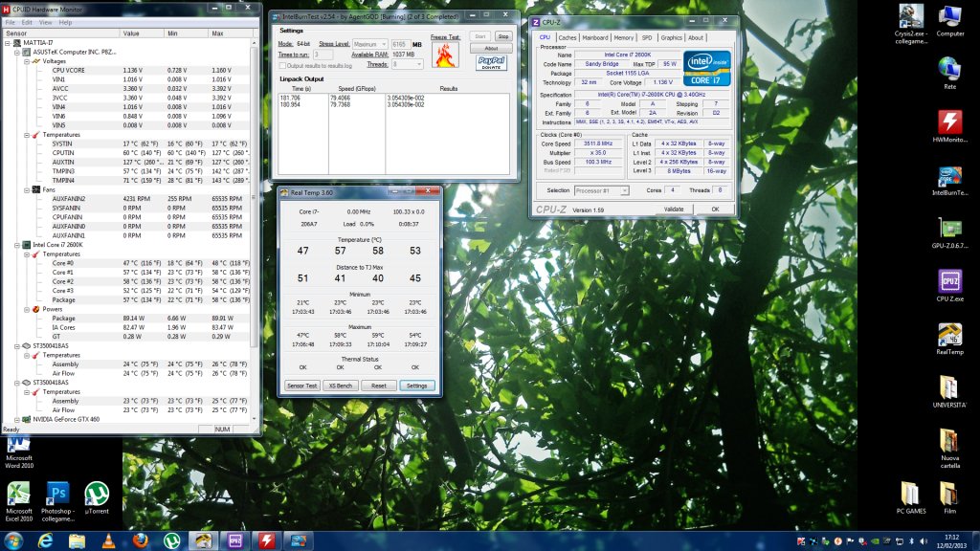Launch the IntelBurnTest desktop shortcut

point(949,180)
